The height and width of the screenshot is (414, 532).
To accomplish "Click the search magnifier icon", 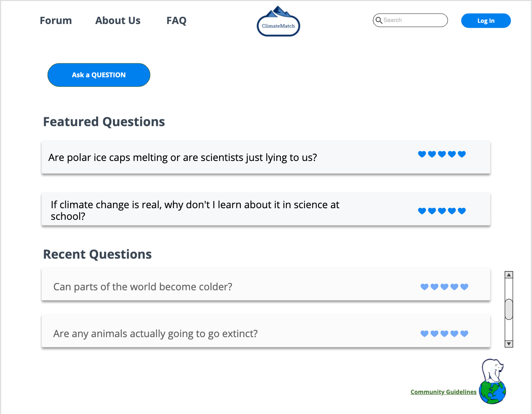I will 379,20.
